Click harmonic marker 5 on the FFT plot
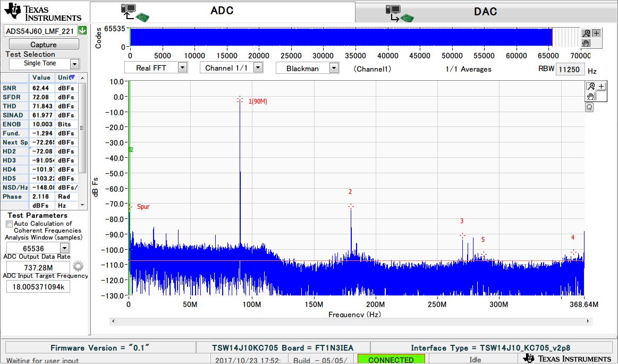 click(x=484, y=254)
